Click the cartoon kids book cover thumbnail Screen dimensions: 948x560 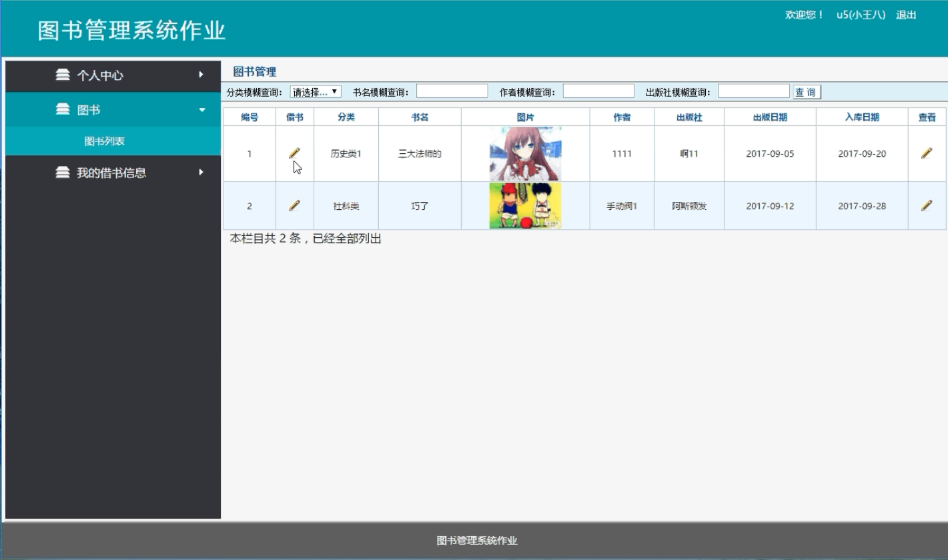pyautogui.click(x=526, y=206)
